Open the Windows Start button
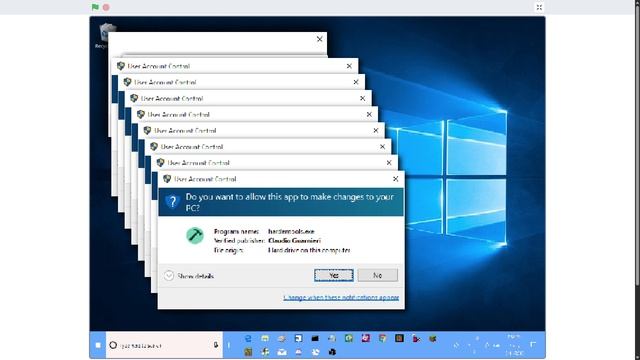 (98, 345)
